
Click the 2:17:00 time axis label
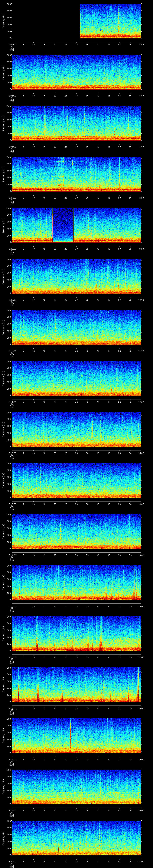pos(12,708)
